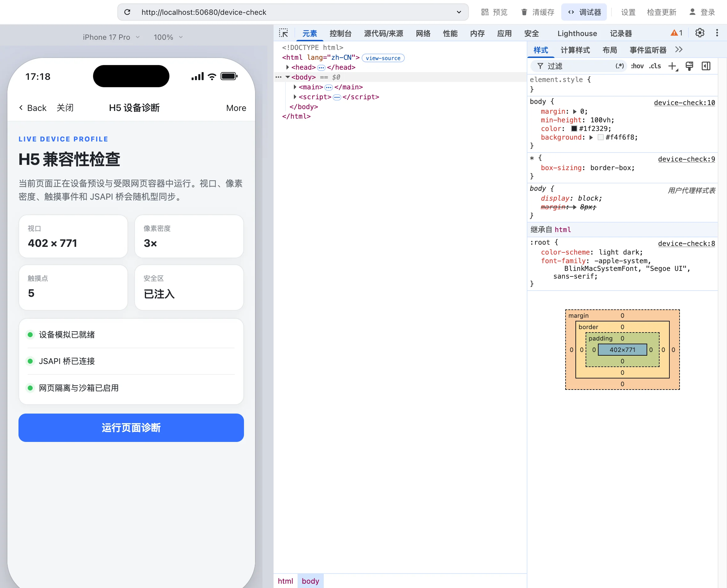Click the head ellipsis expand badge
The width and height of the screenshot is (727, 588).
coord(321,68)
